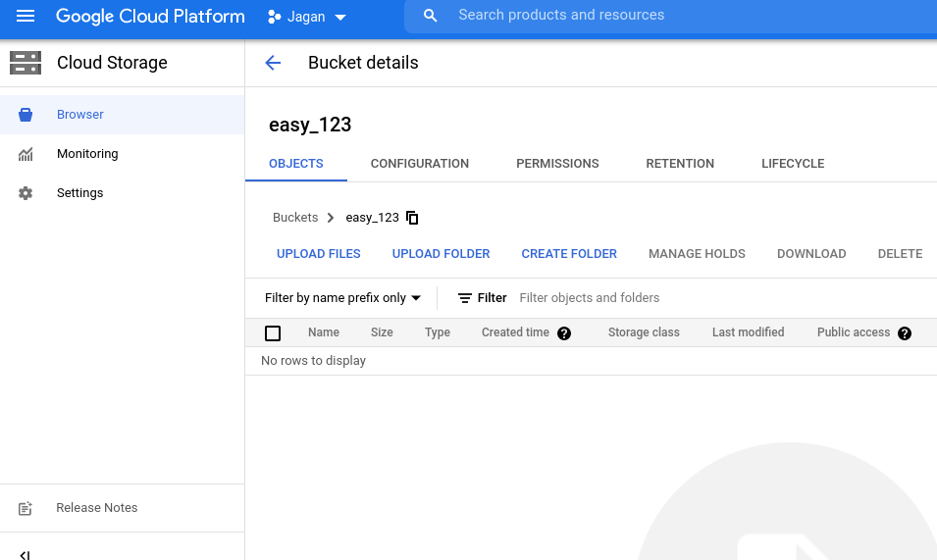Switch to the Configuration tab
Image resolution: width=937 pixels, height=560 pixels.
(x=420, y=164)
